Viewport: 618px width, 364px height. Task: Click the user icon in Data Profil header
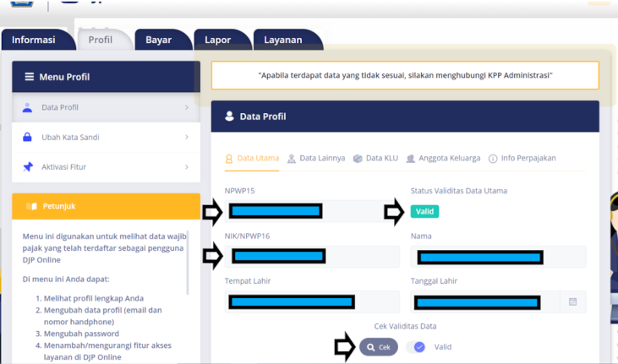coord(229,117)
